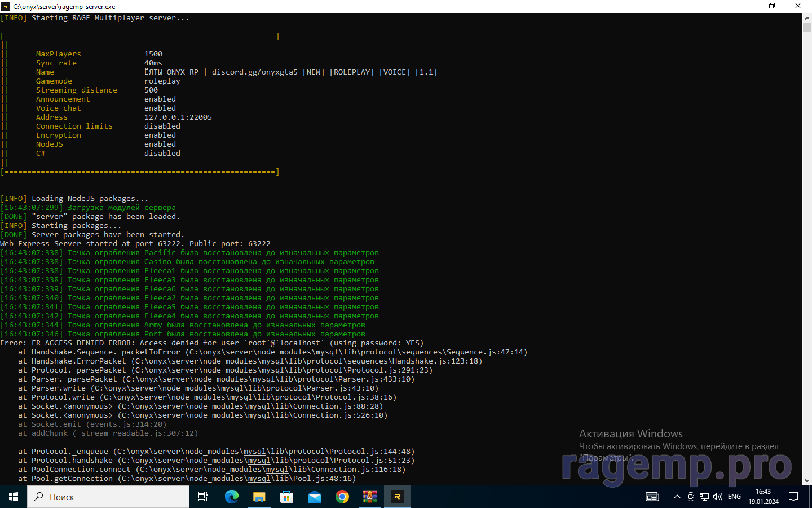
Task: Click the log line mentioning 'Army'
Action: (183, 325)
